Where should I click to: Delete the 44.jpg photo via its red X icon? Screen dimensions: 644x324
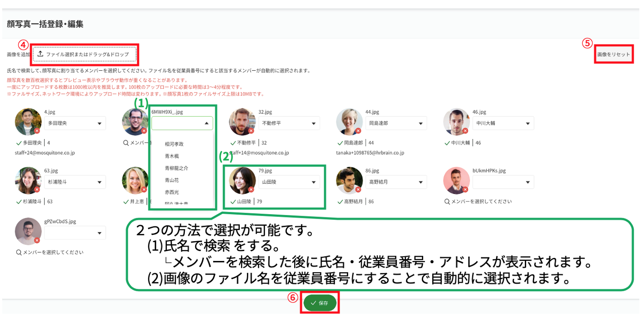pyautogui.click(x=358, y=131)
